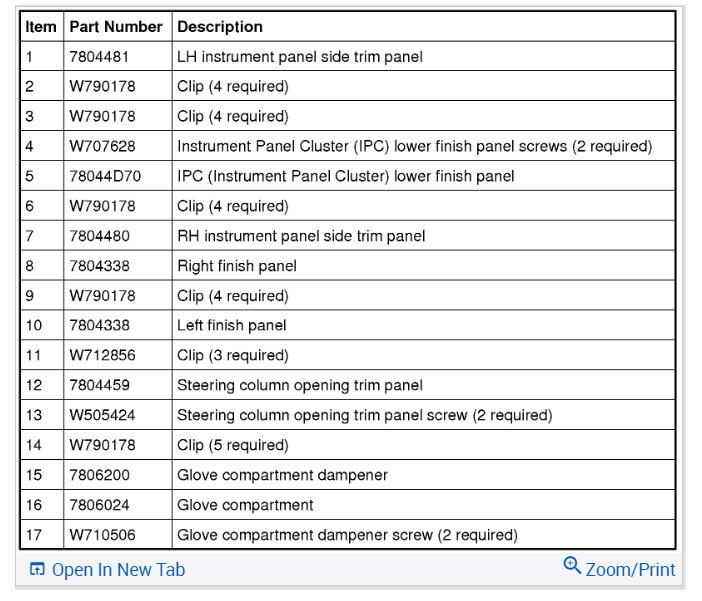Open In New Tab link text
Image resolution: width=702 pixels, height=601 pixels.
click(x=118, y=570)
